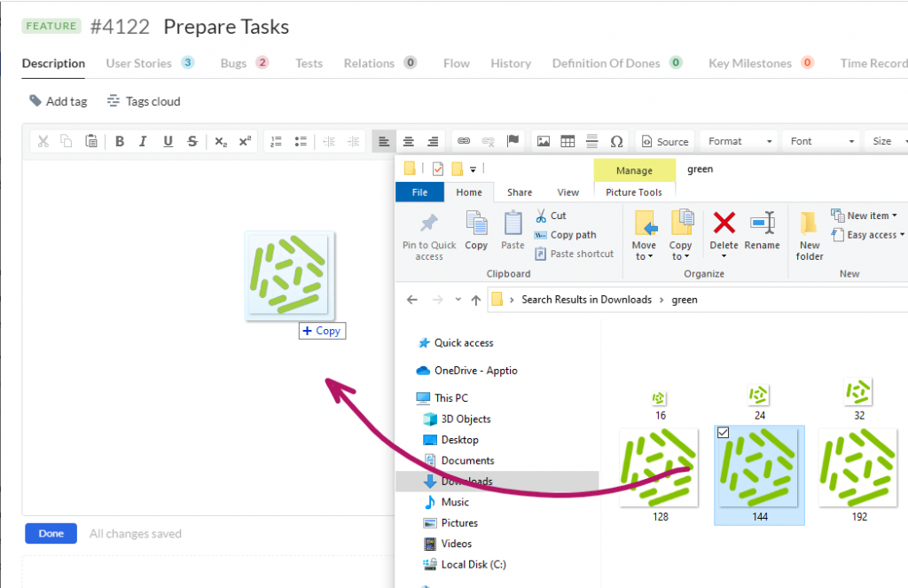Add a hyperlink with the chain icon
The width and height of the screenshot is (908, 588).
tap(464, 140)
